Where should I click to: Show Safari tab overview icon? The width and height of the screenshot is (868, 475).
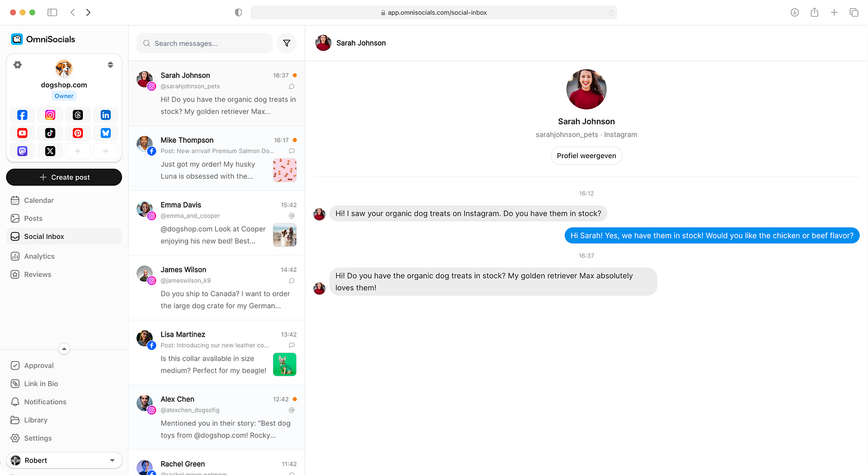[854, 12]
